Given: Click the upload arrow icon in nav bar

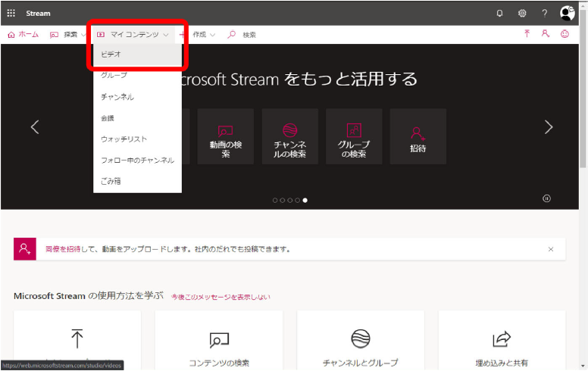Looking at the screenshot, I should point(527,34).
